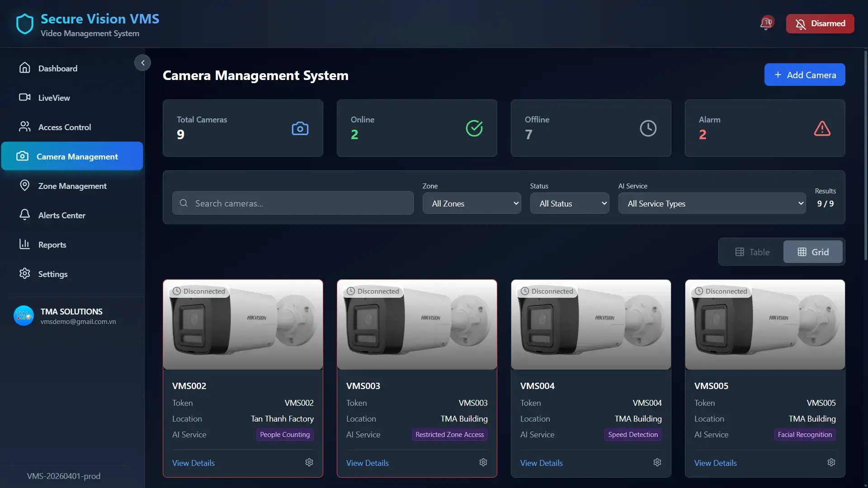The height and width of the screenshot is (488, 868).
Task: Open View Details for VMS005
Action: 716,463
